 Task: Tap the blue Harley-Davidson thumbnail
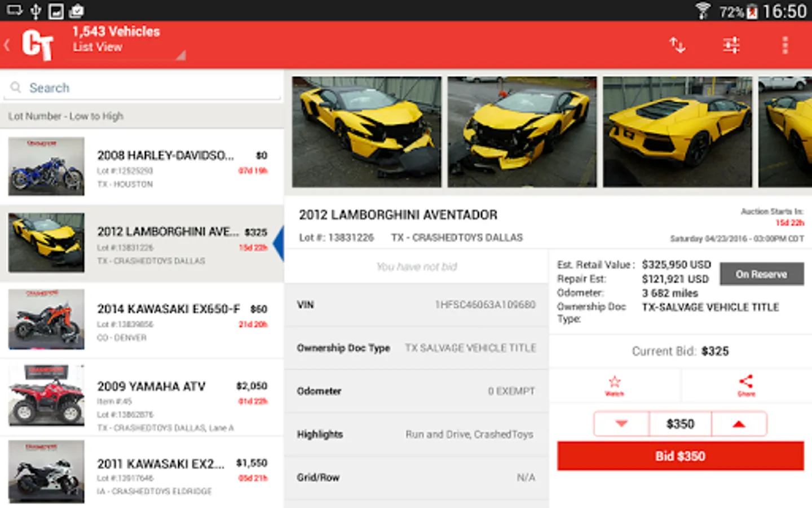46,167
